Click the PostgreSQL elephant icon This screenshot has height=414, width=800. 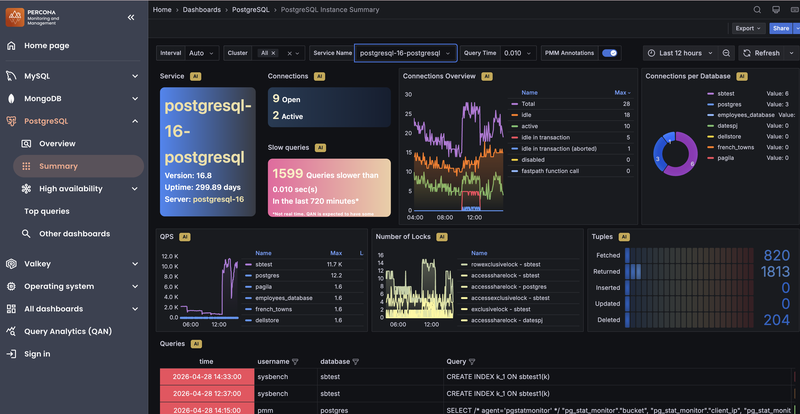[x=11, y=121]
